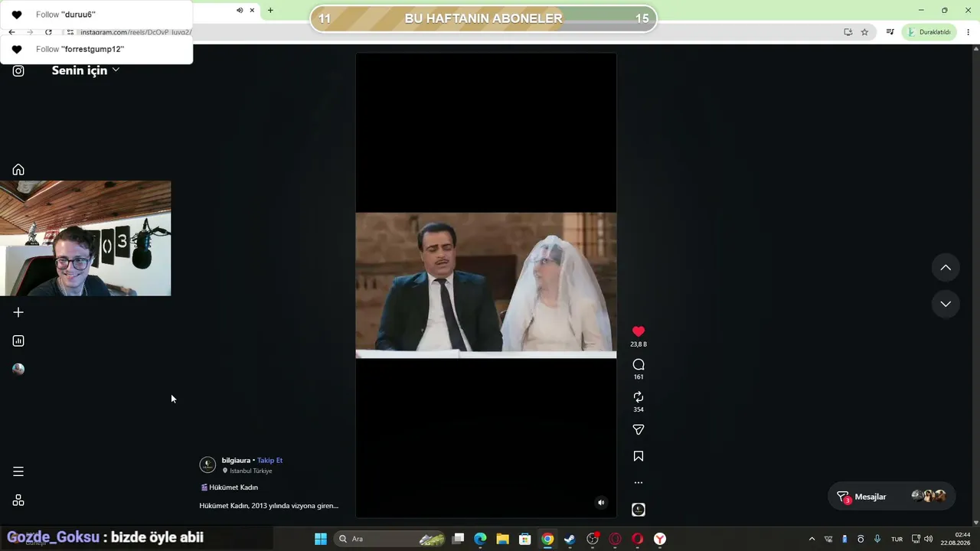Image resolution: width=980 pixels, height=551 pixels.
Task: Open the bilgiaura profile avatar
Action: click(207, 465)
